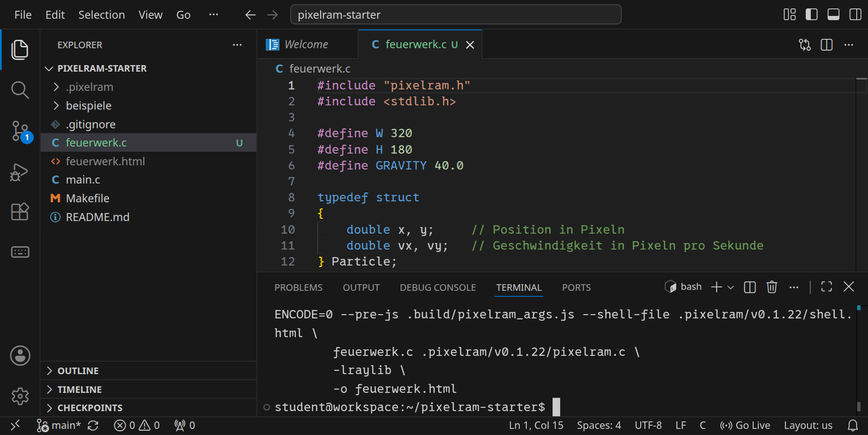Open changes compare icon in editor toolbar
Screen dimensions: 868x435
coord(805,44)
